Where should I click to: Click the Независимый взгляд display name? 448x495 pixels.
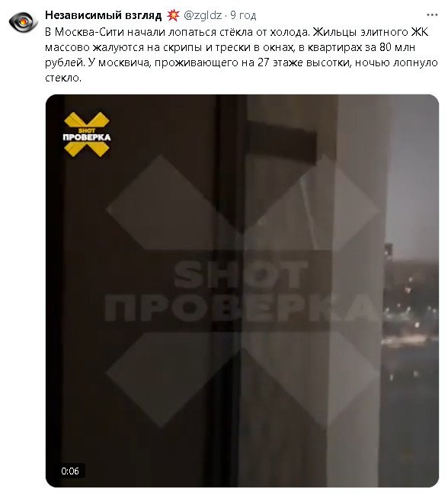[x=104, y=15]
